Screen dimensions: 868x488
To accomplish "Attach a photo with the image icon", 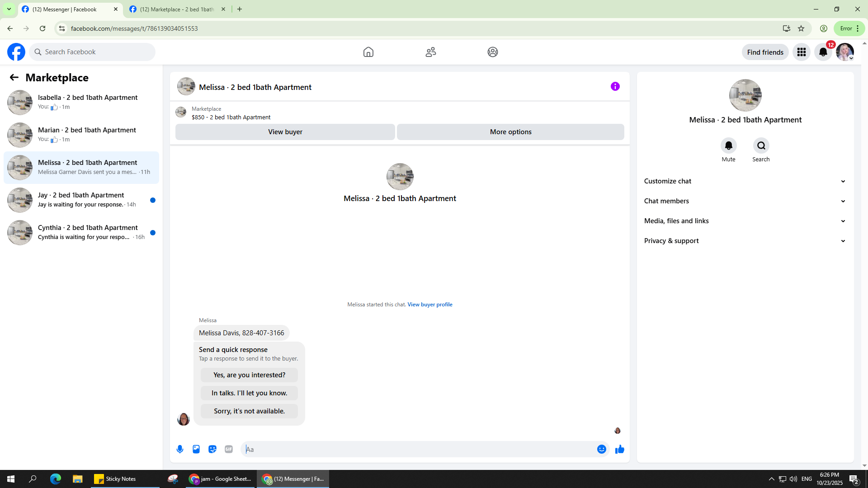I will [196, 449].
